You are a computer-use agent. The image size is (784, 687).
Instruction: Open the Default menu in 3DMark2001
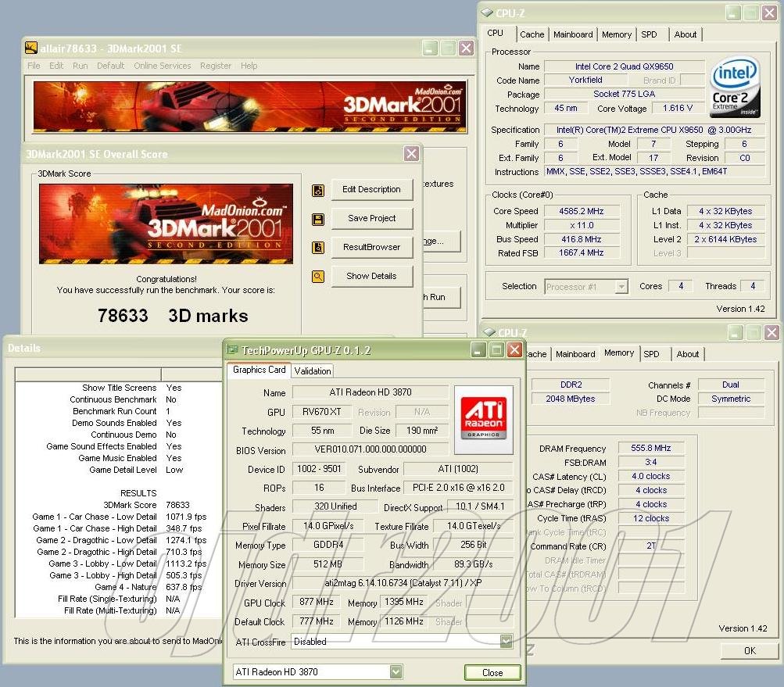click(x=110, y=66)
